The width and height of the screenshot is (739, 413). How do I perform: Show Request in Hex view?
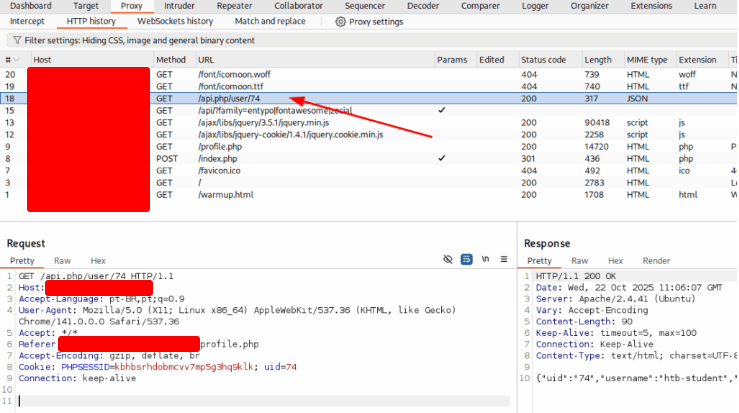[x=98, y=261]
